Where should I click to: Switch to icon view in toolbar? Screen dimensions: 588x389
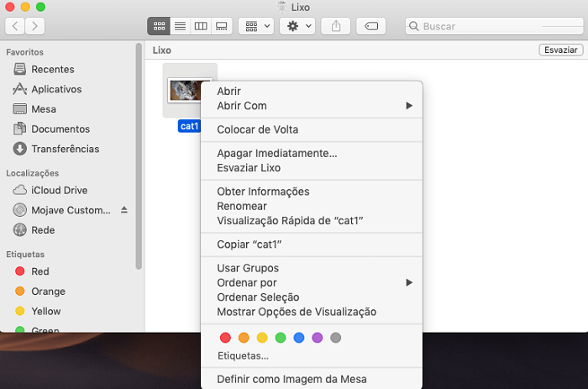[x=158, y=26]
